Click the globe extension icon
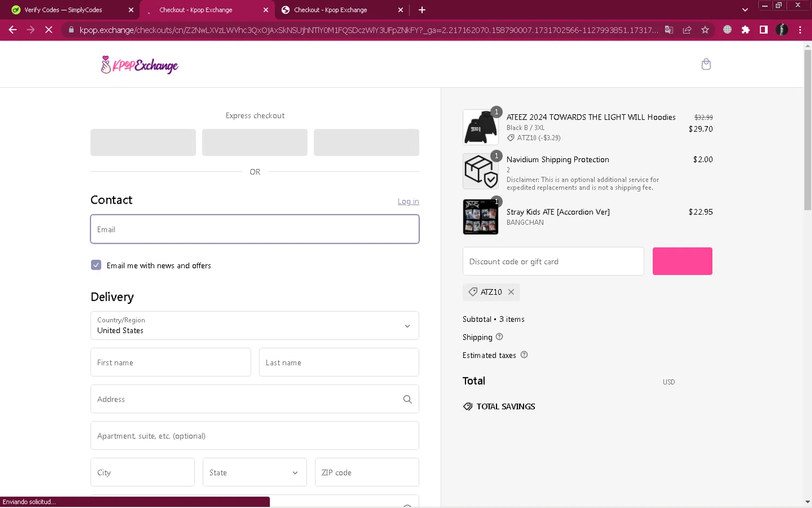 pos(728,30)
